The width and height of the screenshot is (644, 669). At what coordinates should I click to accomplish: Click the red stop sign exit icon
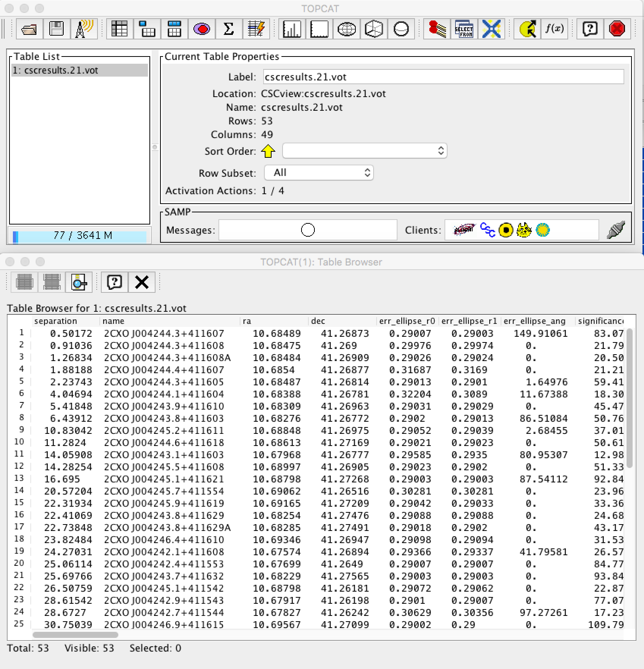[x=617, y=29]
